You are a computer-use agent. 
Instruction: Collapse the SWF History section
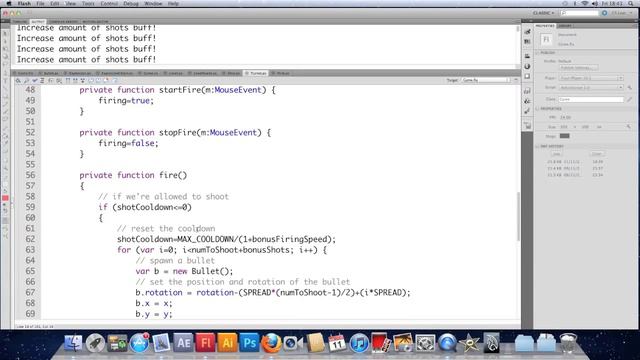click(x=538, y=146)
